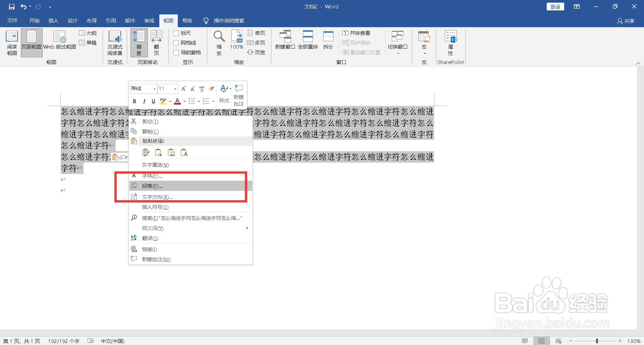644x345 pixels.
Task: Select Cut from context menu
Action: [x=191, y=122]
